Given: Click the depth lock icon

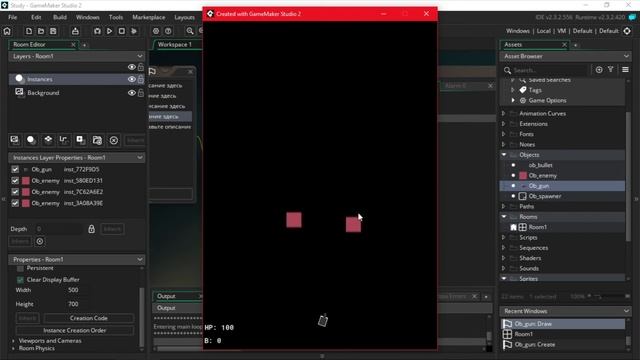Looking at the screenshot, I should coord(91,229).
